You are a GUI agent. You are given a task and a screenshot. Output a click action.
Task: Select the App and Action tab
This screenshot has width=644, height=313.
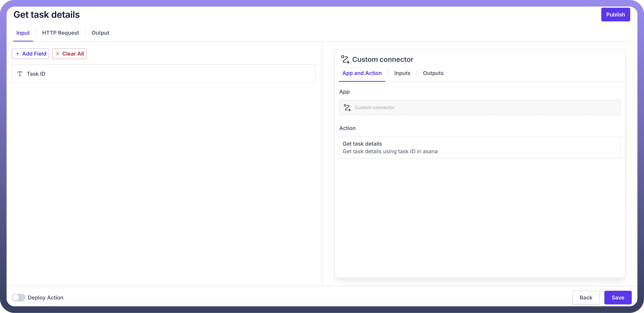[x=362, y=73]
